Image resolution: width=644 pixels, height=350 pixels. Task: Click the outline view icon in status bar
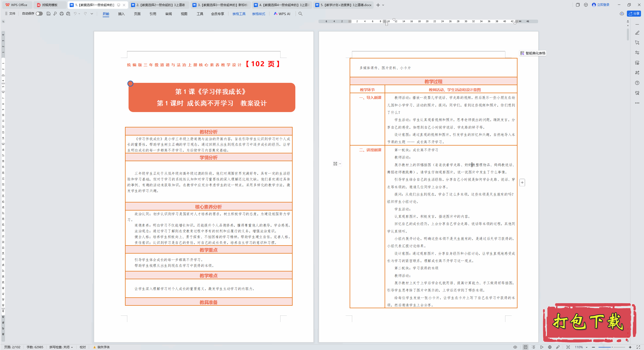534,347
